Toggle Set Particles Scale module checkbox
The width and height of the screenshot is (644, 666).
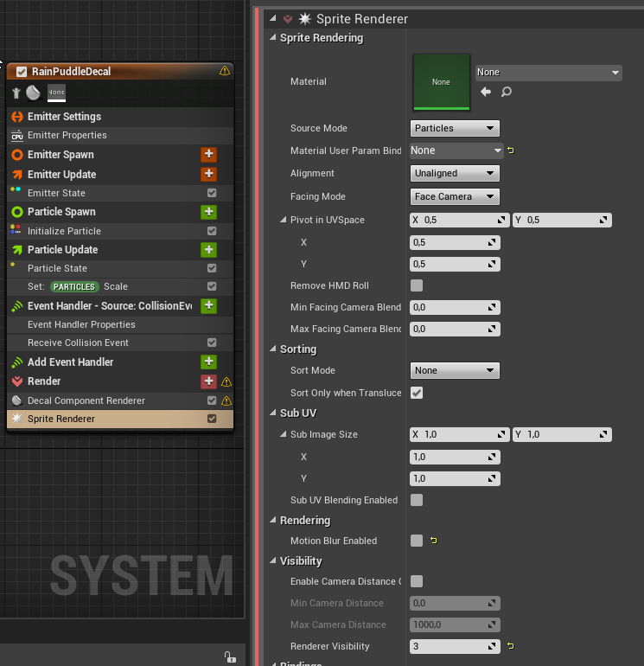(x=212, y=286)
